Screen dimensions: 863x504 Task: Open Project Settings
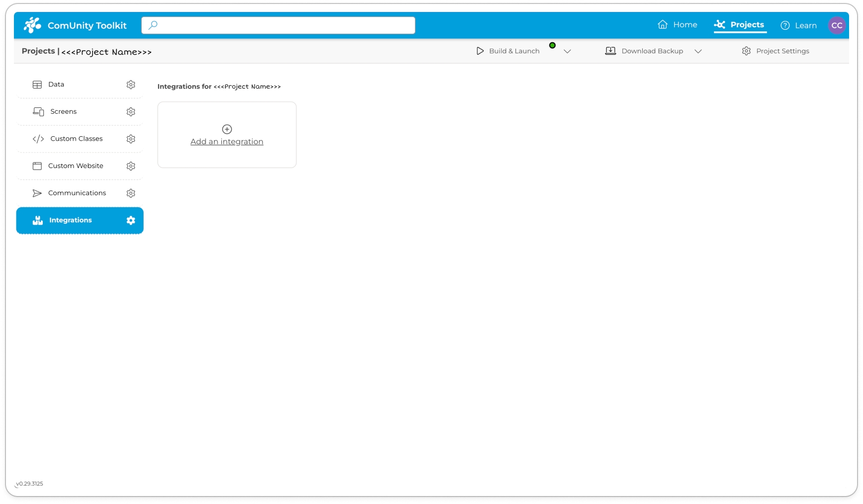(x=776, y=51)
